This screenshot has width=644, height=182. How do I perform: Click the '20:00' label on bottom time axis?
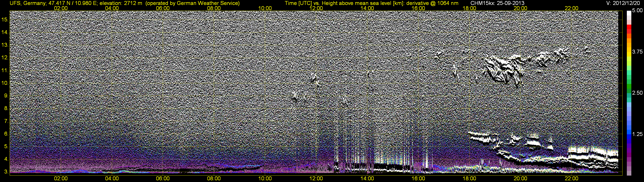[520, 179]
